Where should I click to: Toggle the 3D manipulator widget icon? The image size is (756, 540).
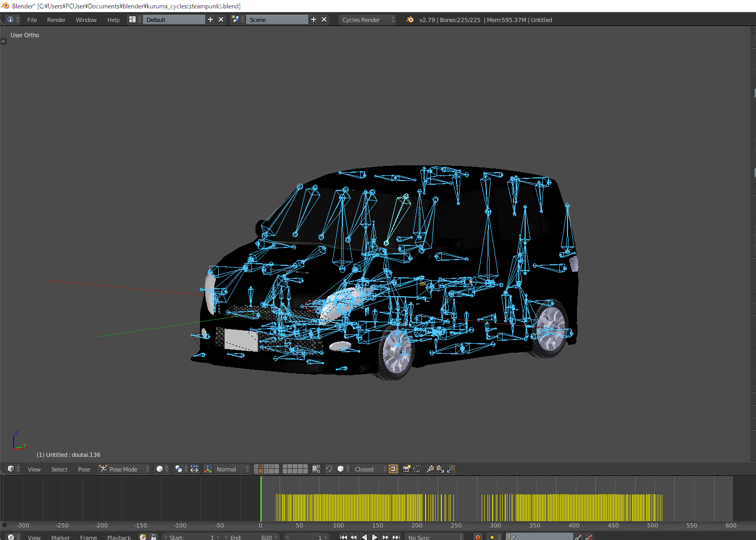(x=208, y=469)
